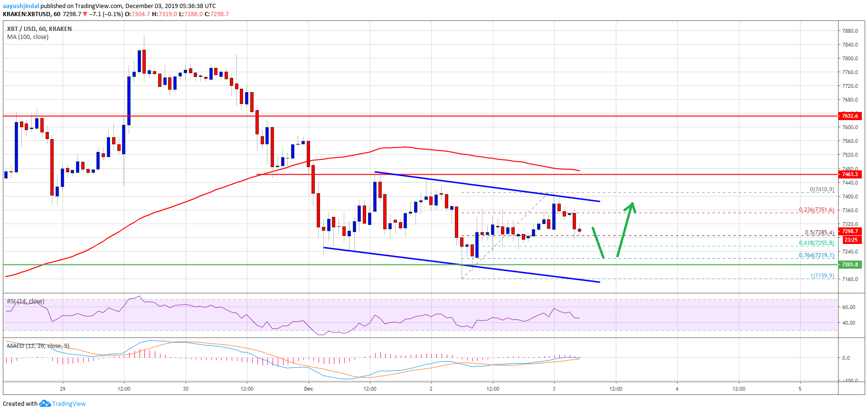This screenshot has width=868, height=412.
Task: Click the L:7288.0 low value in header
Action: tap(191, 14)
